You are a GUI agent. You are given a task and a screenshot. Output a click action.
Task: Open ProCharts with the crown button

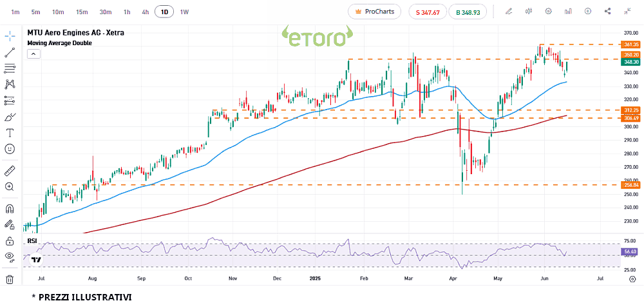[x=375, y=12]
